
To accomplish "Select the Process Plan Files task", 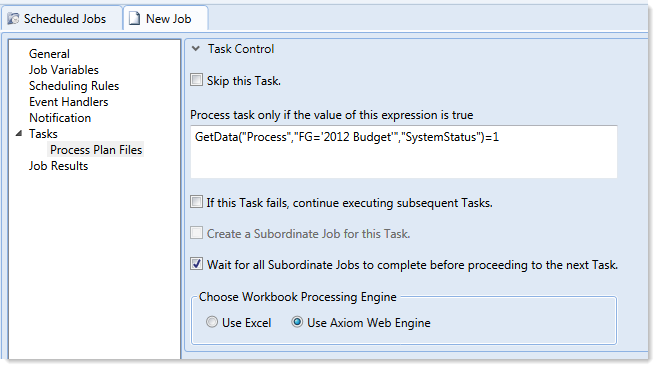I will pos(96,150).
